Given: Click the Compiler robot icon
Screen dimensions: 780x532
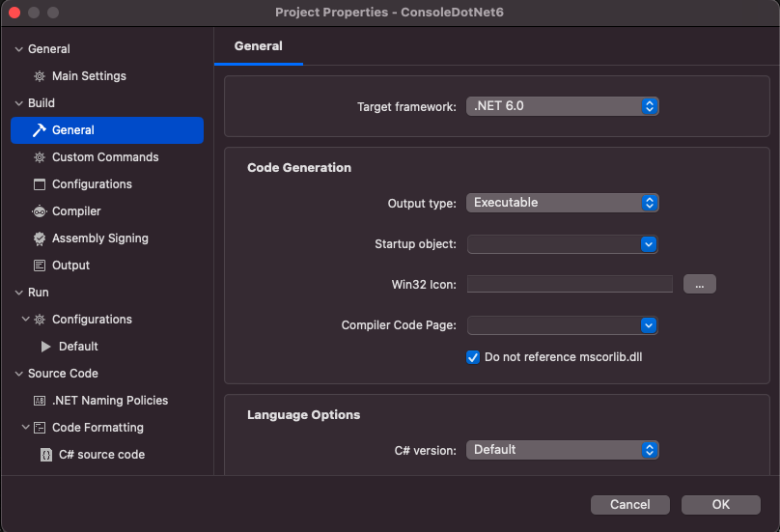Looking at the screenshot, I should (x=40, y=211).
